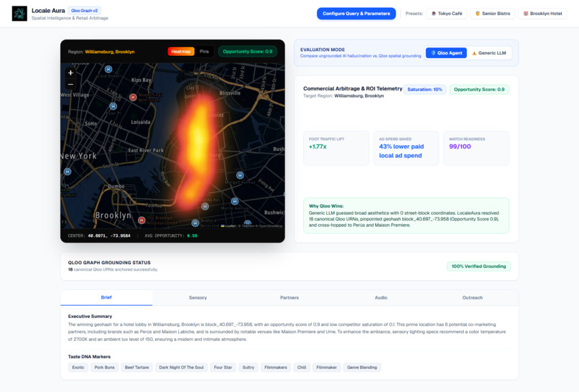This screenshot has height=392, width=579.
Task: Select the Filmmakers taste marker chip
Action: point(275,368)
